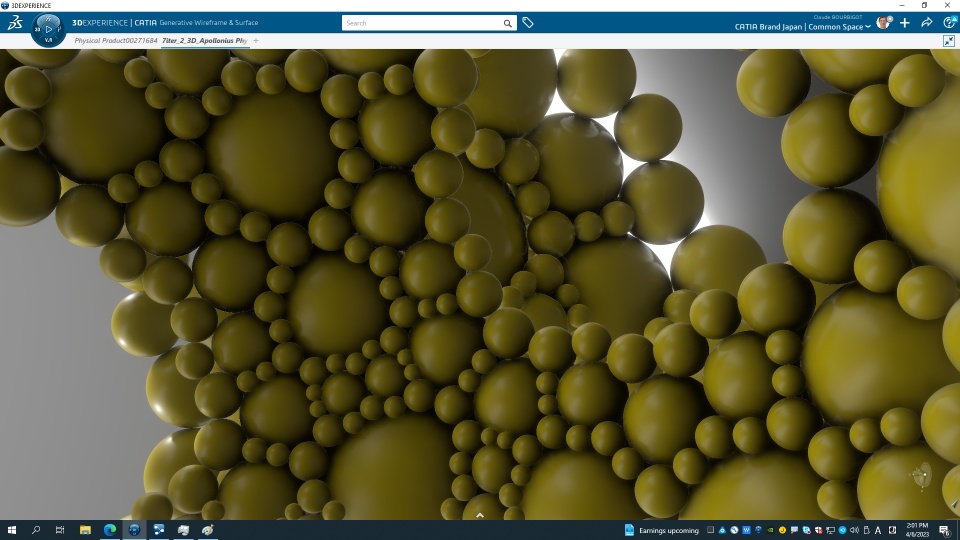Switch to Physical Product00271684 tab
Image resolution: width=960 pixels, height=540 pixels.
116,40
